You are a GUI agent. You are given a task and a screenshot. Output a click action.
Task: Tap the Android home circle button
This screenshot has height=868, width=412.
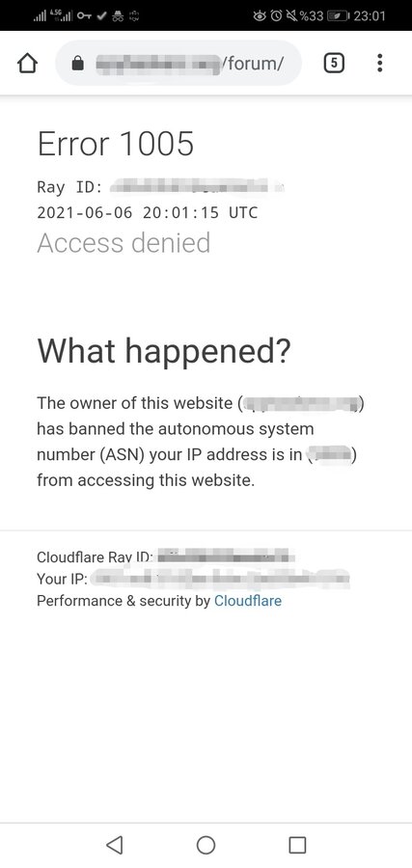point(206,845)
